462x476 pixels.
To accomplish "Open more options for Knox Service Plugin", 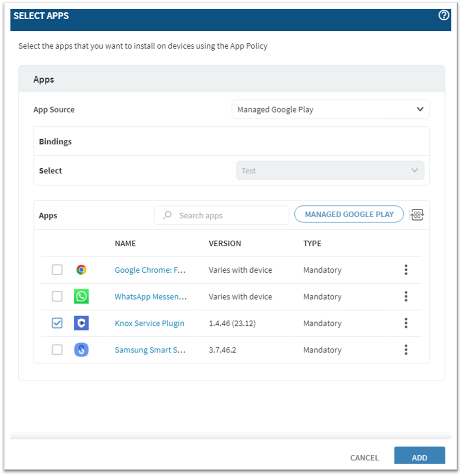I will (x=406, y=323).
